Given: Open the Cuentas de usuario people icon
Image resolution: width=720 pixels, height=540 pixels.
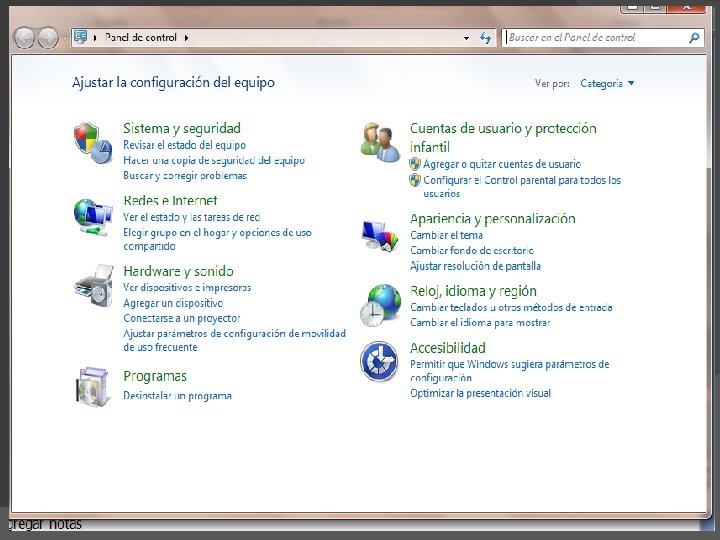Looking at the screenshot, I should [x=380, y=142].
